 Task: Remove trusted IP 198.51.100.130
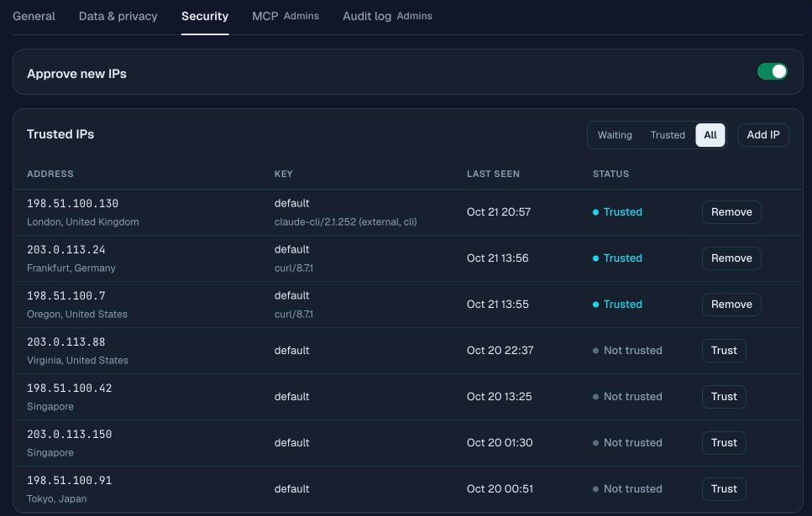point(731,212)
